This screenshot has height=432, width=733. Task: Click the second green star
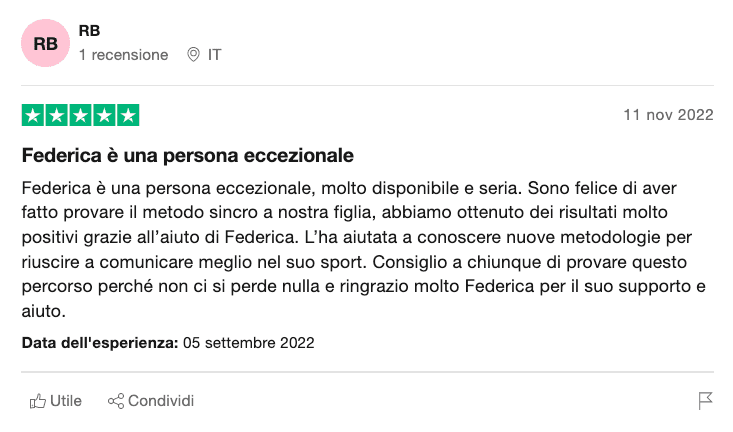coord(57,115)
